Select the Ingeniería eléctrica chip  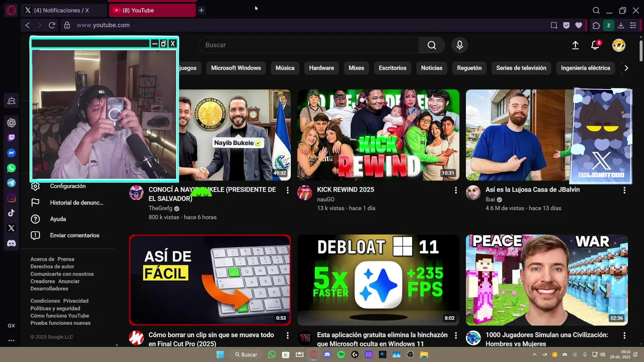pos(586,68)
